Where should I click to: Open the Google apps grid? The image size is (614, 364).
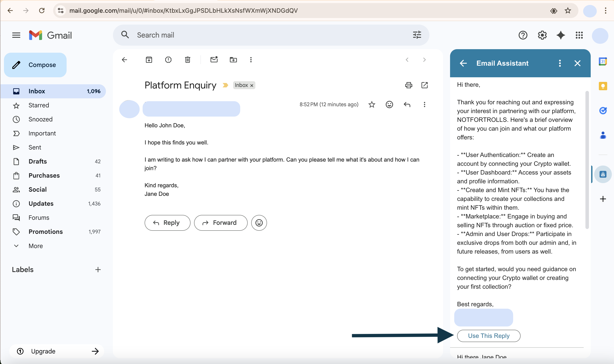click(x=579, y=35)
